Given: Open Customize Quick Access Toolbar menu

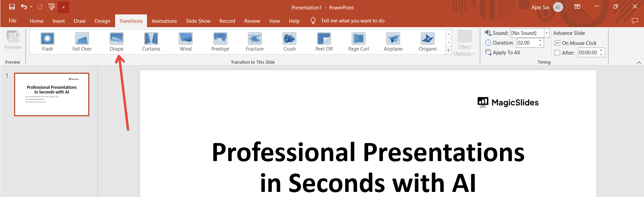Looking at the screenshot, I should 63,7.
